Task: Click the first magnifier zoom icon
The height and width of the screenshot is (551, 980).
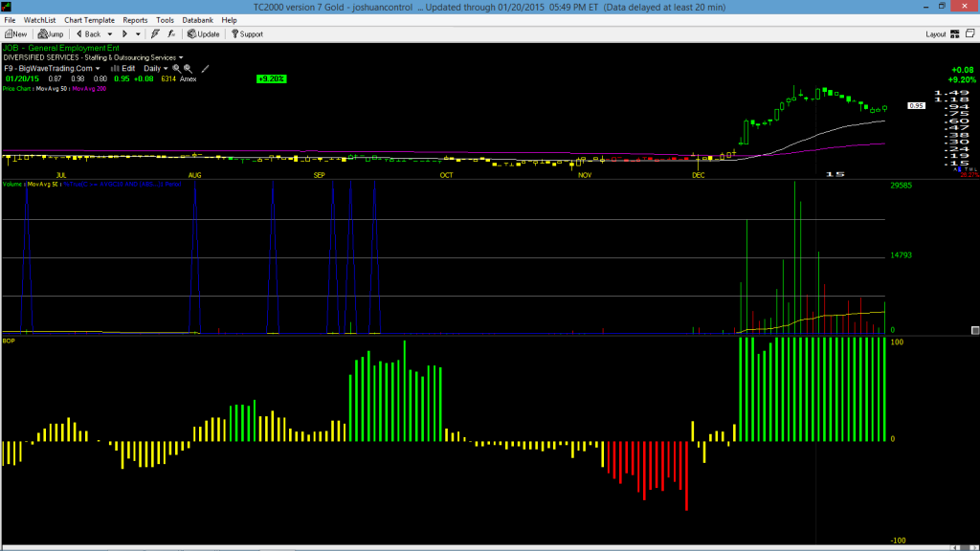Action: pos(176,69)
